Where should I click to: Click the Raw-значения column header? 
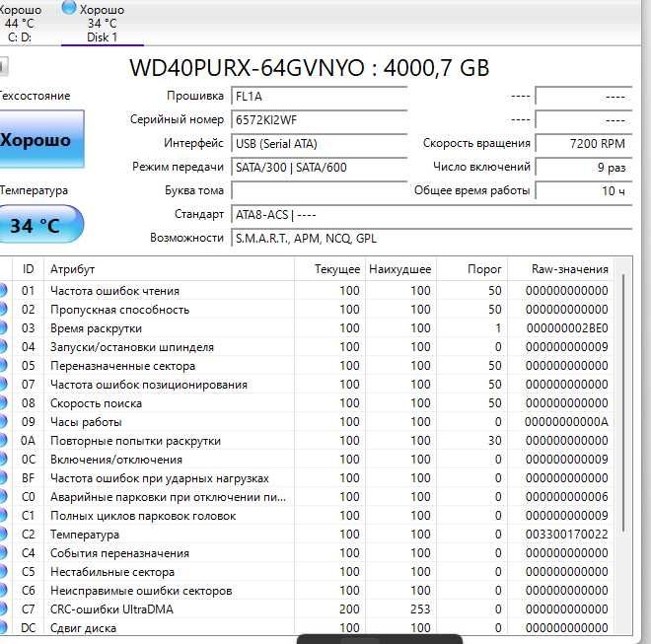tap(560, 269)
